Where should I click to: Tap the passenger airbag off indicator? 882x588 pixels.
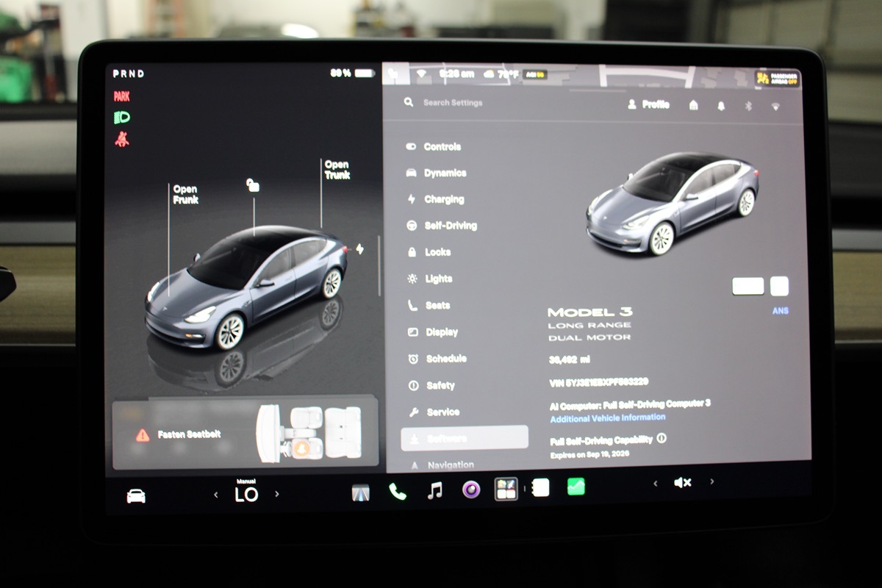point(777,78)
